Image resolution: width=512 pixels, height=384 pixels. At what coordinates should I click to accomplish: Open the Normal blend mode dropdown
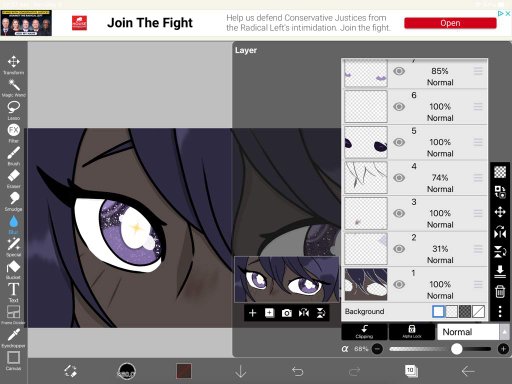point(473,332)
